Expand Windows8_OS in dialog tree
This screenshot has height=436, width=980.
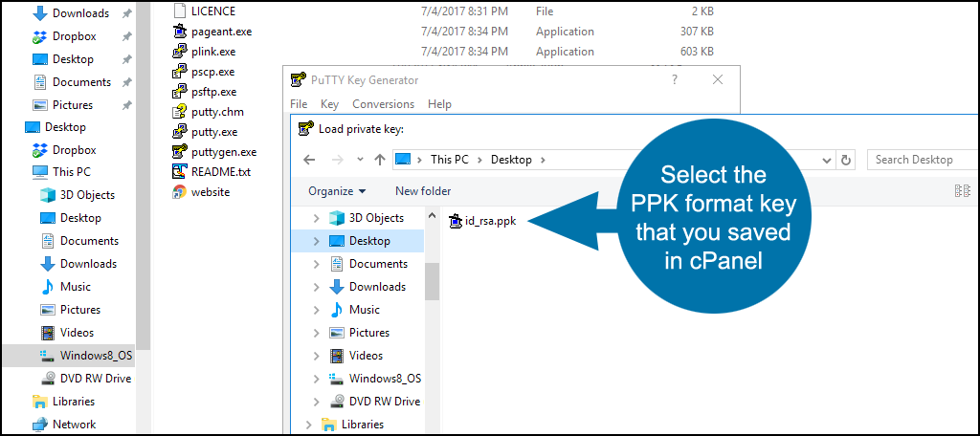tap(316, 379)
